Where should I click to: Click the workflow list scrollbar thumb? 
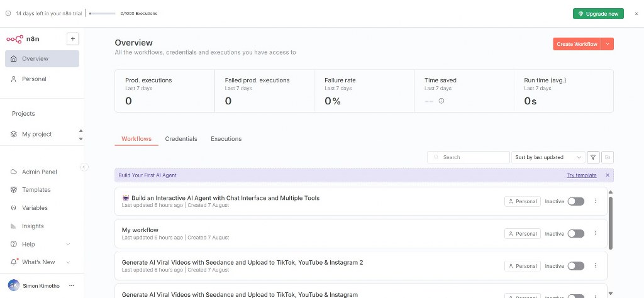[x=610, y=223]
